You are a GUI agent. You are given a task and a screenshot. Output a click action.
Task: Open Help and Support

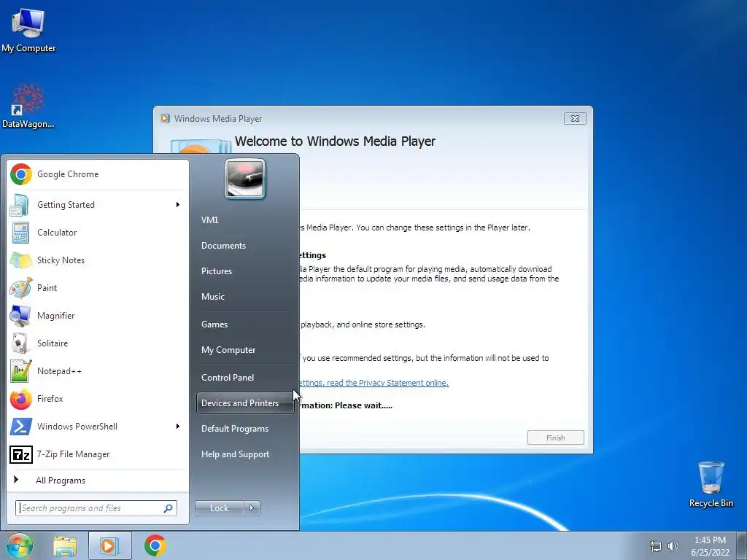pyautogui.click(x=245, y=454)
